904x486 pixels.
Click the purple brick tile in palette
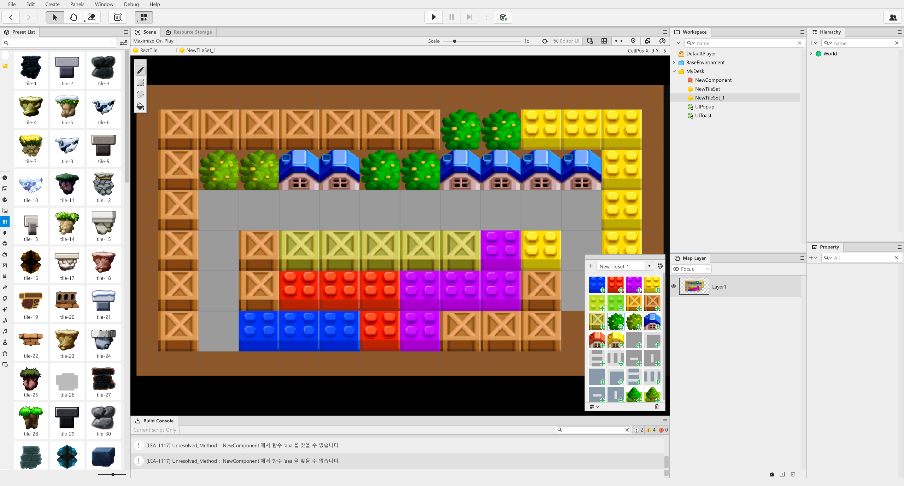pyautogui.click(x=634, y=285)
